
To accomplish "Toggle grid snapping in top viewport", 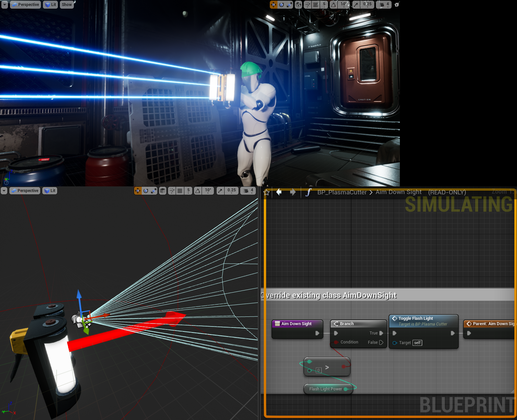I will point(316,5).
